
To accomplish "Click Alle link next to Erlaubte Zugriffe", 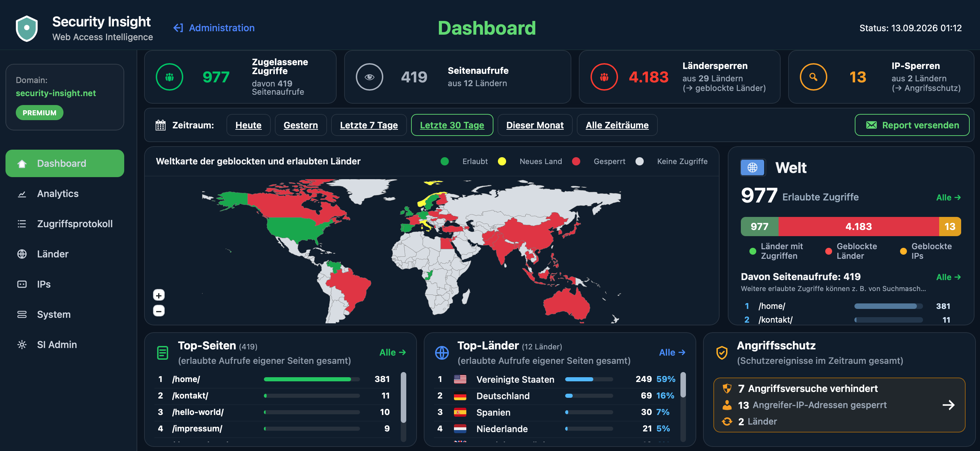I will pyautogui.click(x=948, y=197).
